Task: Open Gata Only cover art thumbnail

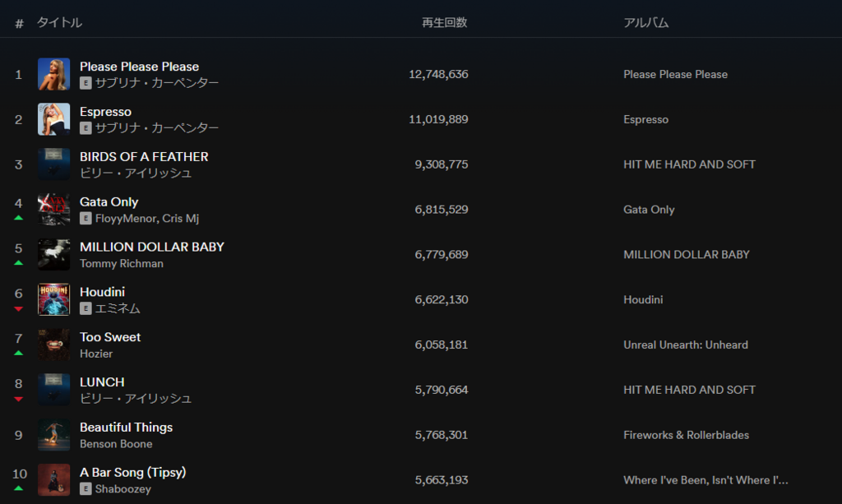Action: [53, 210]
